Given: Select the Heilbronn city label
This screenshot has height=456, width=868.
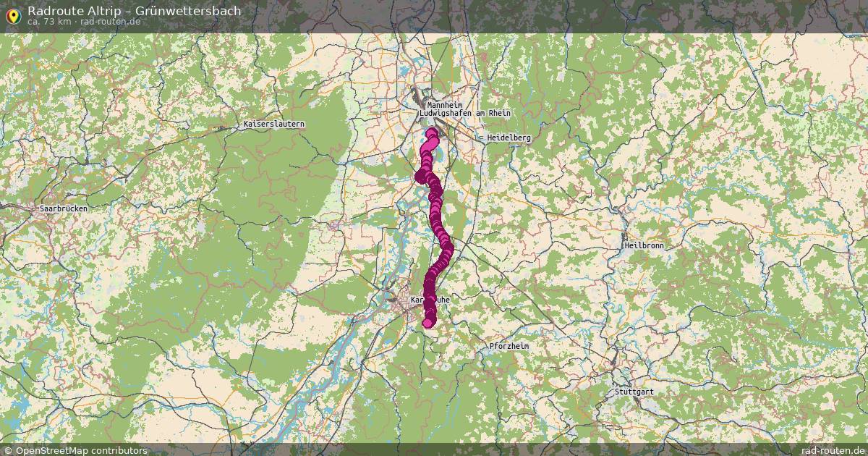Looking at the screenshot, I should pyautogui.click(x=644, y=246).
